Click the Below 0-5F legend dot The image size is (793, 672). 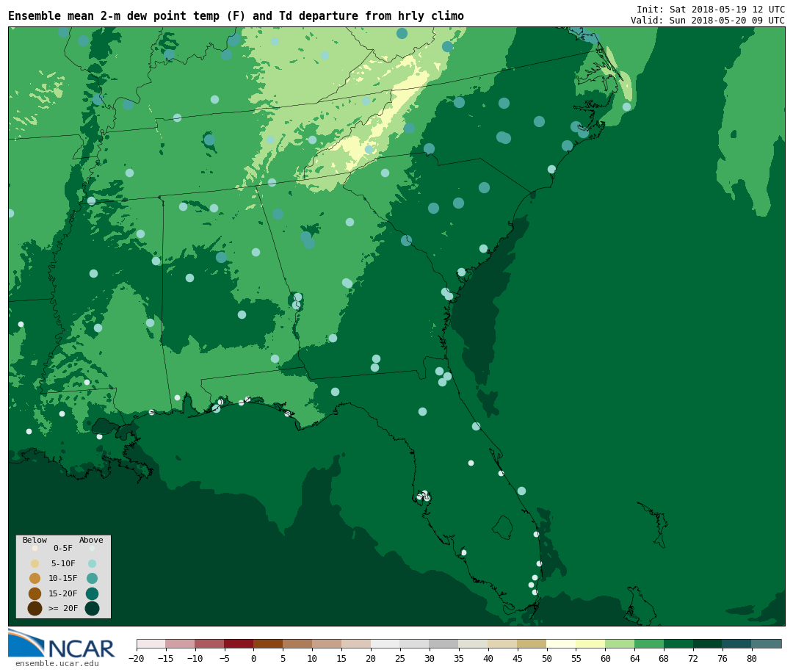(35, 548)
